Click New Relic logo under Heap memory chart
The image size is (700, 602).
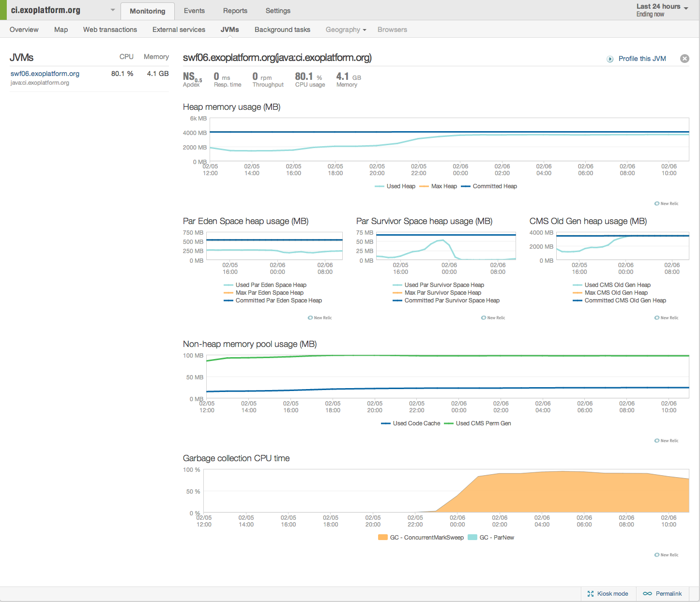click(x=667, y=204)
